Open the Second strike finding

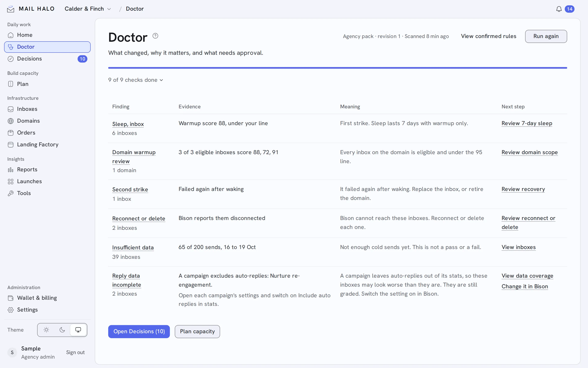click(130, 190)
